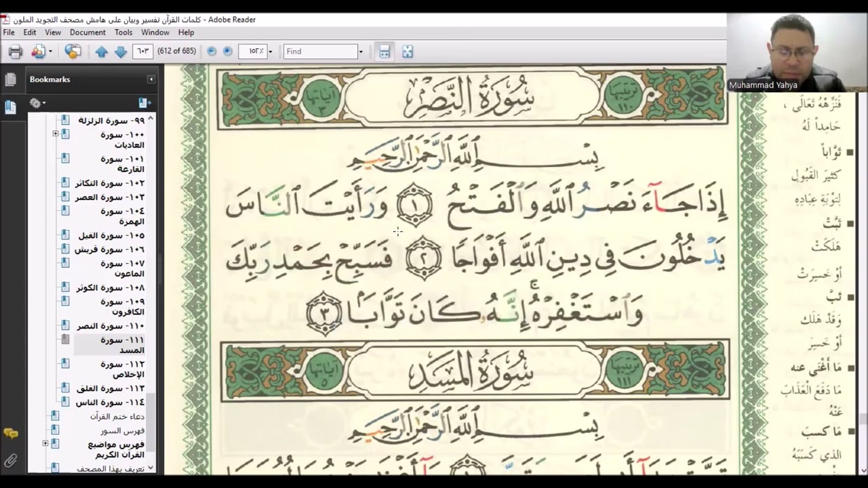The image size is (868, 488).
Task: Collapse the Bookmarks panel with arrow
Action: (x=151, y=80)
